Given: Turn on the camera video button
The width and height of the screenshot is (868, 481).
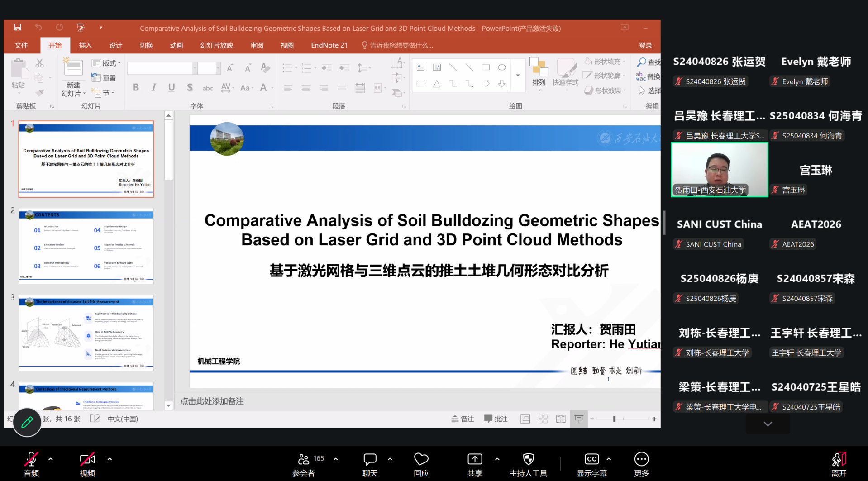Looking at the screenshot, I should tap(87, 464).
